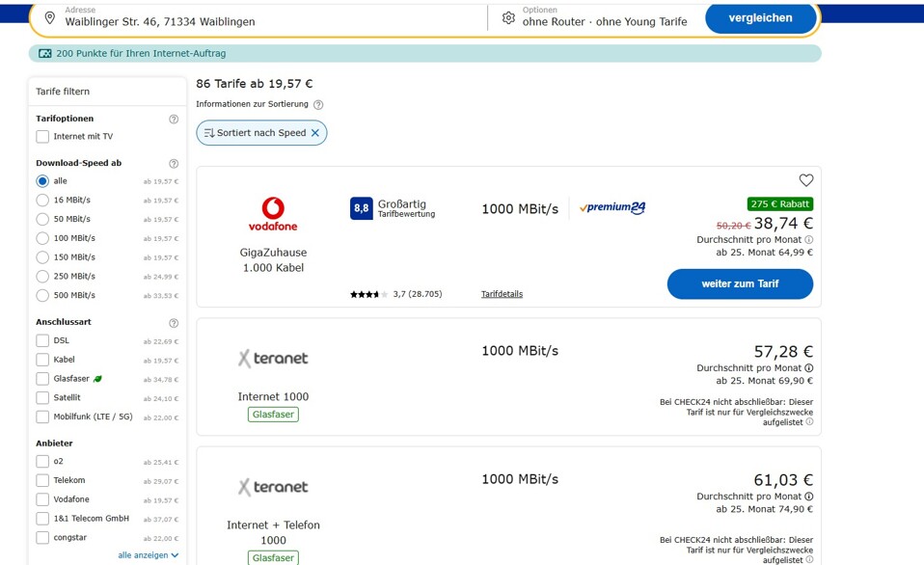Remove the 'Sortiert nach Speed' filter
The image size is (924, 565).
[x=315, y=133]
